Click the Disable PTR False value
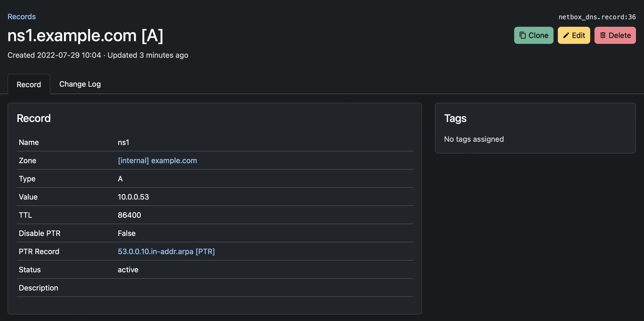Image resolution: width=644 pixels, height=321 pixels. [x=127, y=233]
